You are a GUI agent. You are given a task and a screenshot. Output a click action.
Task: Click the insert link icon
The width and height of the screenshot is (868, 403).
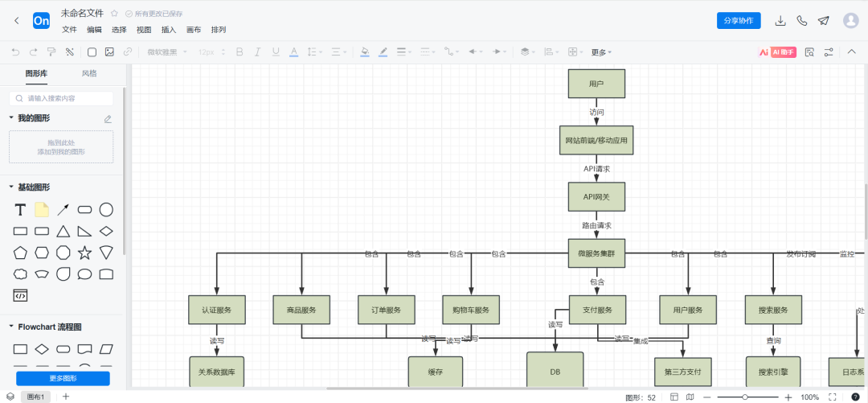(x=127, y=52)
